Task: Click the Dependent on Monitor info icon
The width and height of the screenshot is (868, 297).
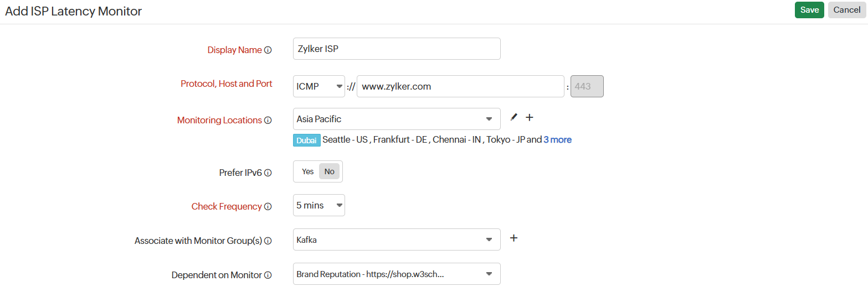Action: point(268,275)
